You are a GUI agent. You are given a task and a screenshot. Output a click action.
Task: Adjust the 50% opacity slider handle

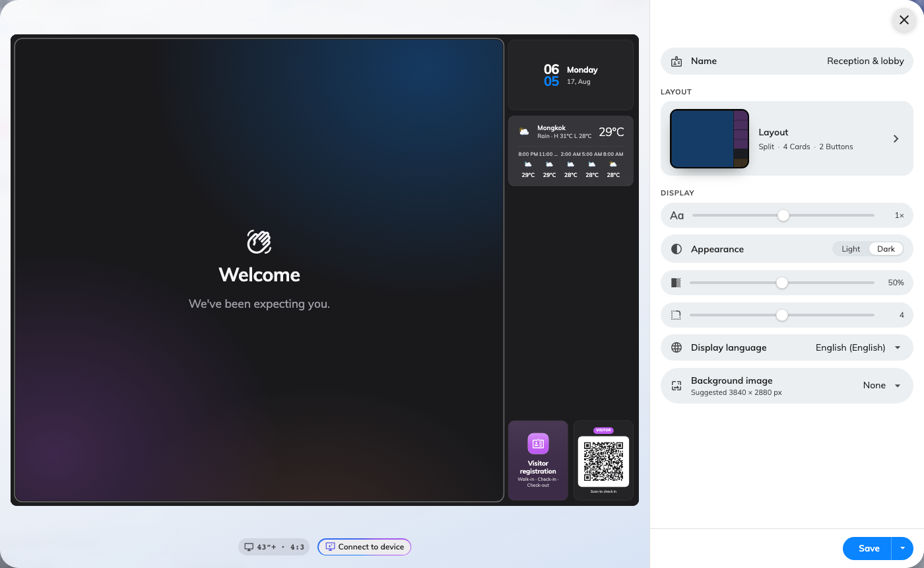782,283
